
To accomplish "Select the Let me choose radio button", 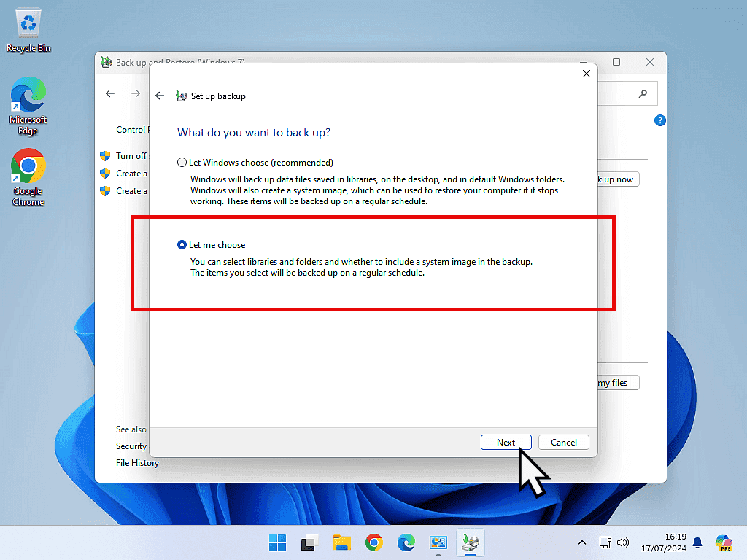I will pos(182,245).
